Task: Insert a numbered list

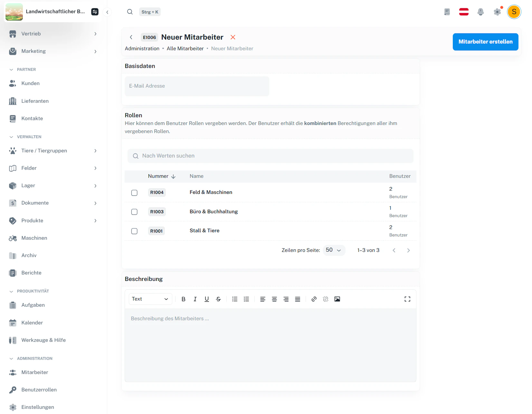Action: 246,299
